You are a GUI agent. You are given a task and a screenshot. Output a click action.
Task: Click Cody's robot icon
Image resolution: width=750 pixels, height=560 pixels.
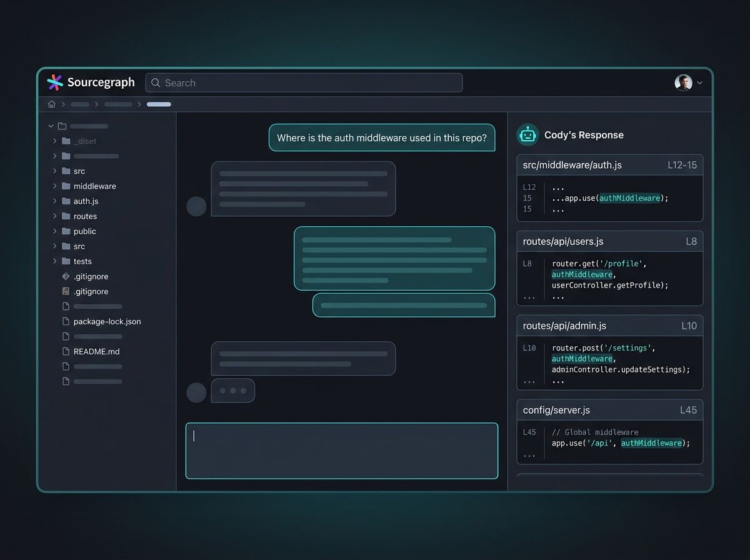pos(527,134)
